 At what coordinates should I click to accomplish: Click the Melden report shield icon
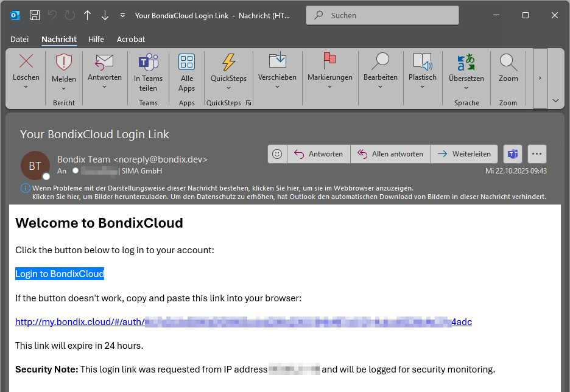click(x=64, y=62)
